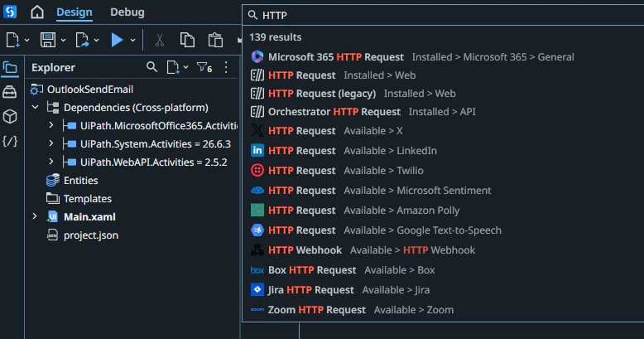
Task: Choose HTTP Request Microsoft Sentiment result
Action: point(444,191)
